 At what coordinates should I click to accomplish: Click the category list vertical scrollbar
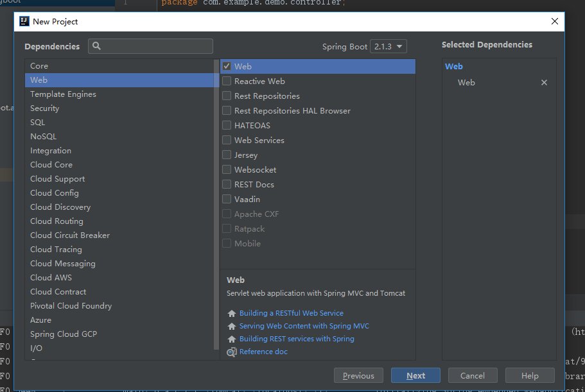pyautogui.click(x=216, y=205)
